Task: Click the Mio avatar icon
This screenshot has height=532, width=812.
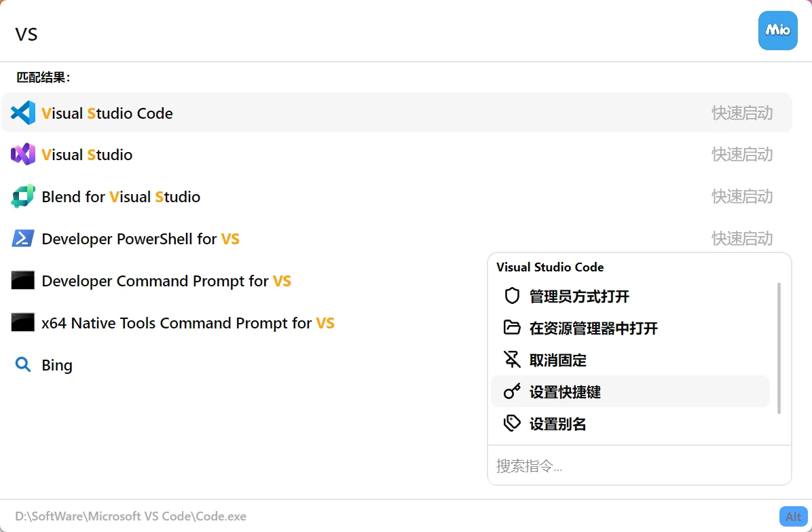Action: tap(777, 31)
